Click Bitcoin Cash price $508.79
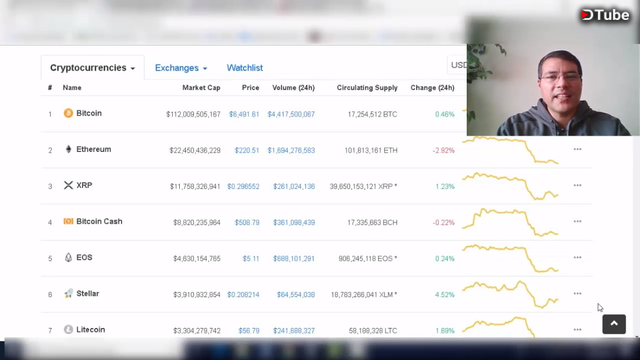The height and width of the screenshot is (360, 640). click(x=247, y=222)
